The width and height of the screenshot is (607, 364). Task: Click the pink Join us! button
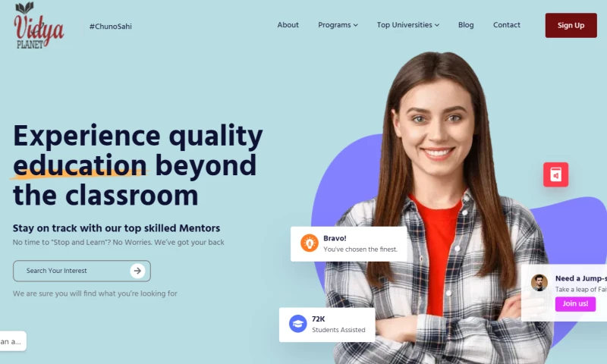tap(575, 303)
